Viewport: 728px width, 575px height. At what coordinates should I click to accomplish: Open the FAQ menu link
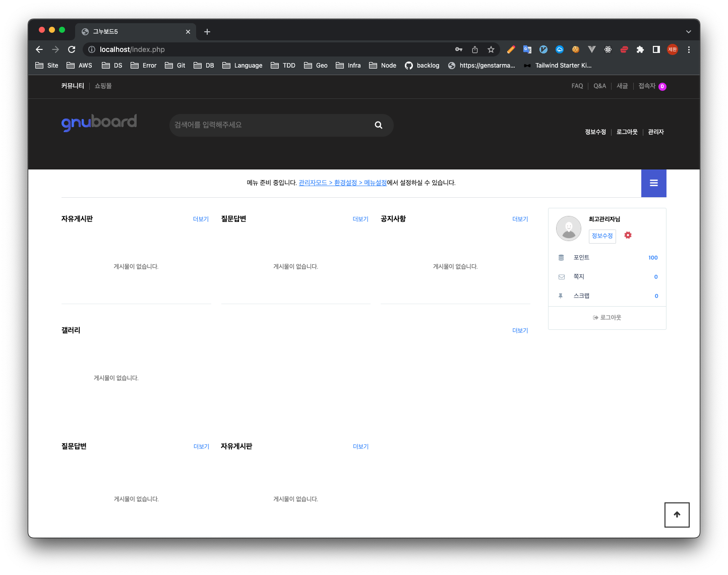577,86
